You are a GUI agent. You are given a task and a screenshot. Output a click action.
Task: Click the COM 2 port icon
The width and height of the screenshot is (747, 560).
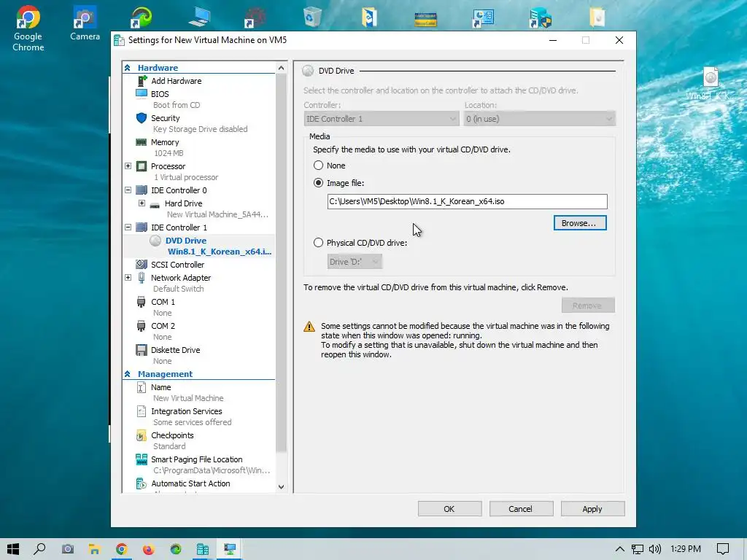click(141, 326)
